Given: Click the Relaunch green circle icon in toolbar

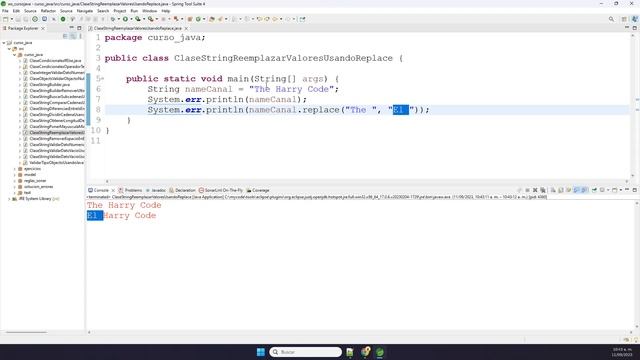Looking at the screenshot, I should tap(35, 19).
